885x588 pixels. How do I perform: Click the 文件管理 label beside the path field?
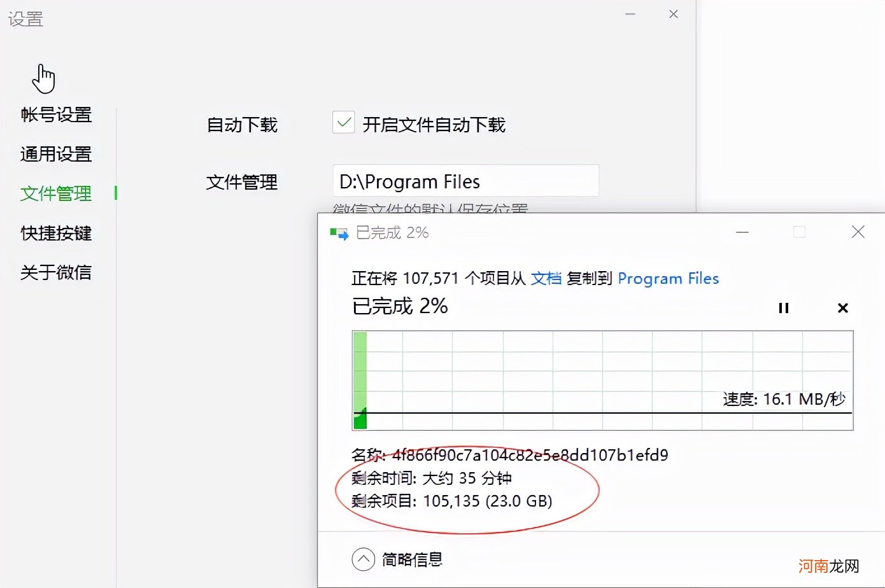pos(242,182)
